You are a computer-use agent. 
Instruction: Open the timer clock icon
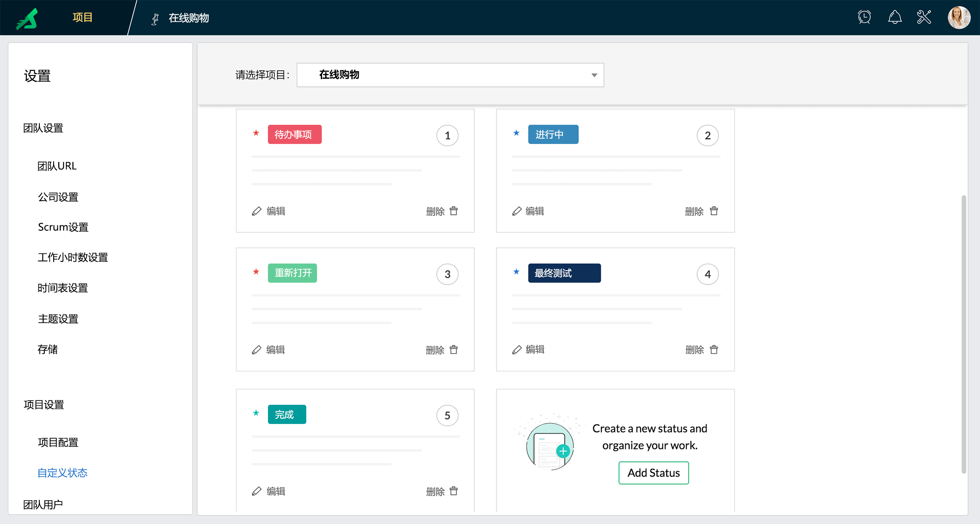pyautogui.click(x=864, y=17)
